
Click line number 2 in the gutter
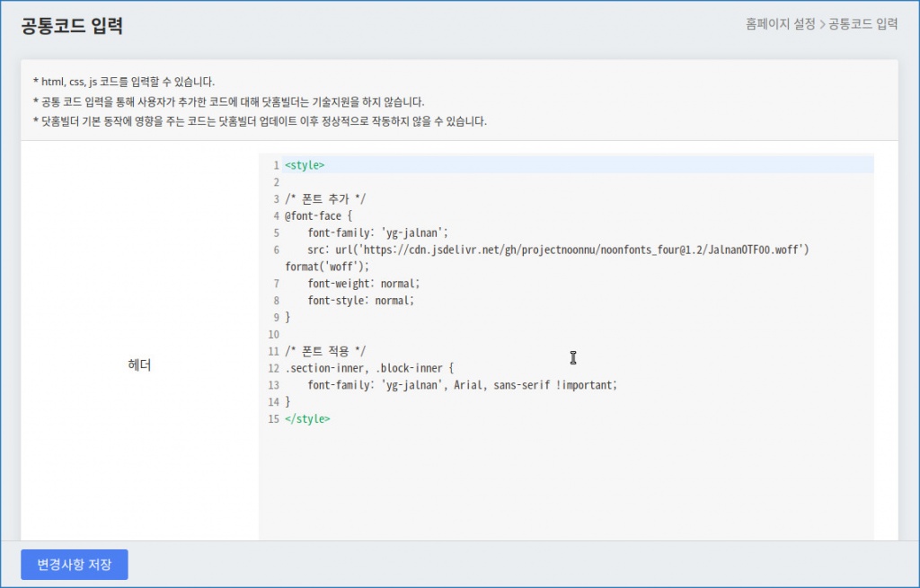point(276,182)
